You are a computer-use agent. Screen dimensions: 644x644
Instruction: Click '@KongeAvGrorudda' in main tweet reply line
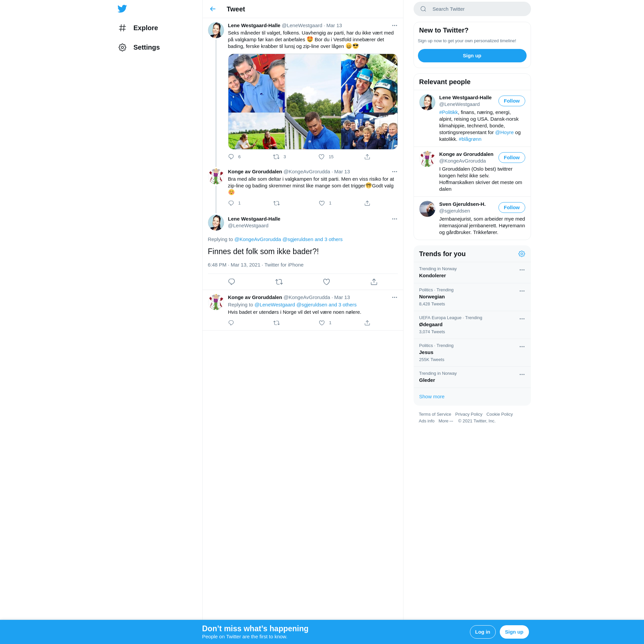(258, 239)
